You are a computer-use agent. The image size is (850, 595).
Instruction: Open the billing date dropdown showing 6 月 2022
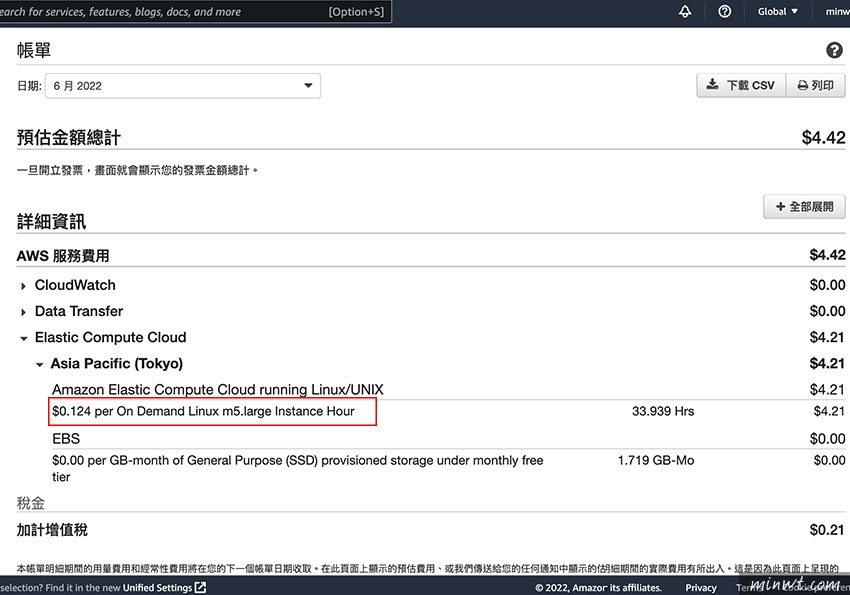183,86
